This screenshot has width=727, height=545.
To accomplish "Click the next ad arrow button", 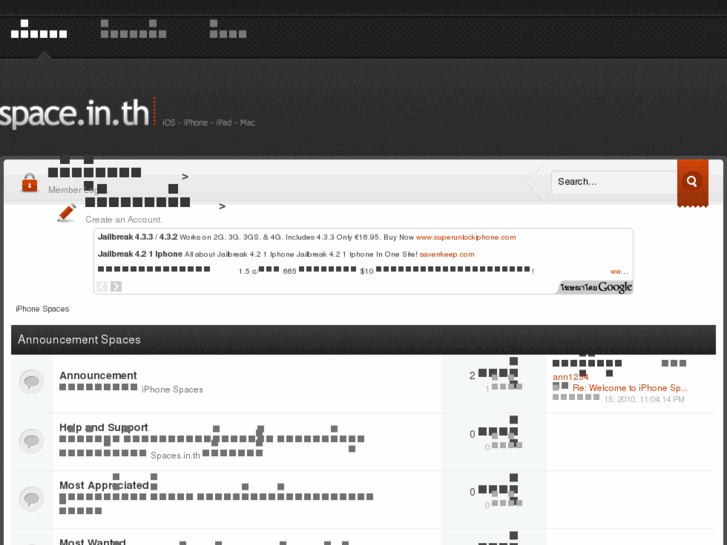I will [x=116, y=286].
